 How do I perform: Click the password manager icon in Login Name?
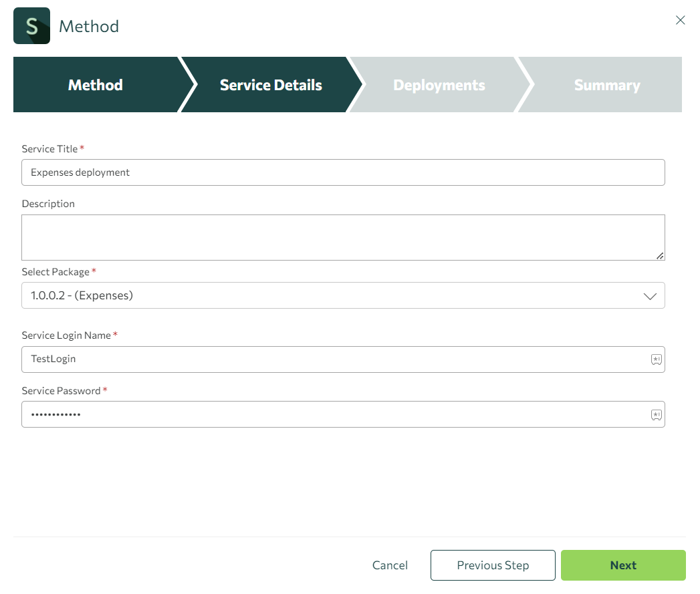coord(656,359)
